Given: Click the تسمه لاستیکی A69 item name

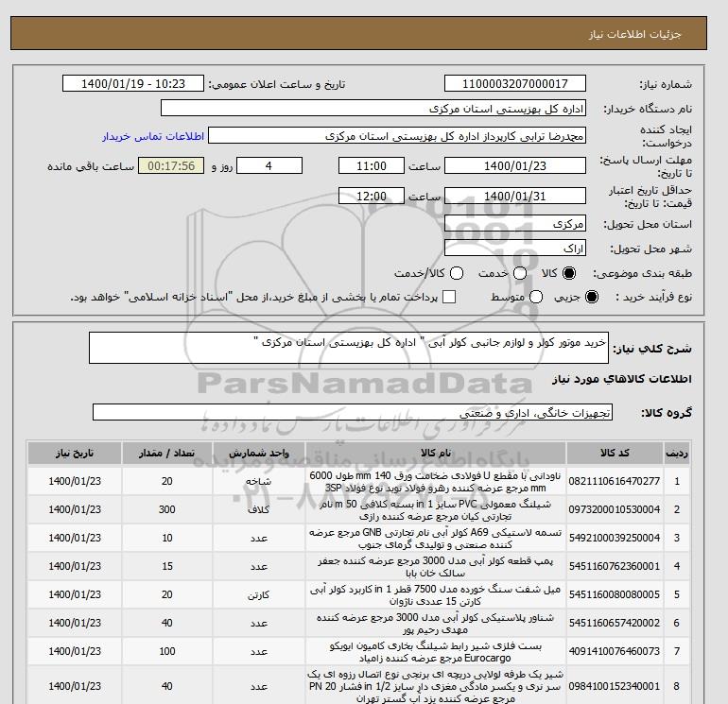Looking at the screenshot, I should (436, 539).
